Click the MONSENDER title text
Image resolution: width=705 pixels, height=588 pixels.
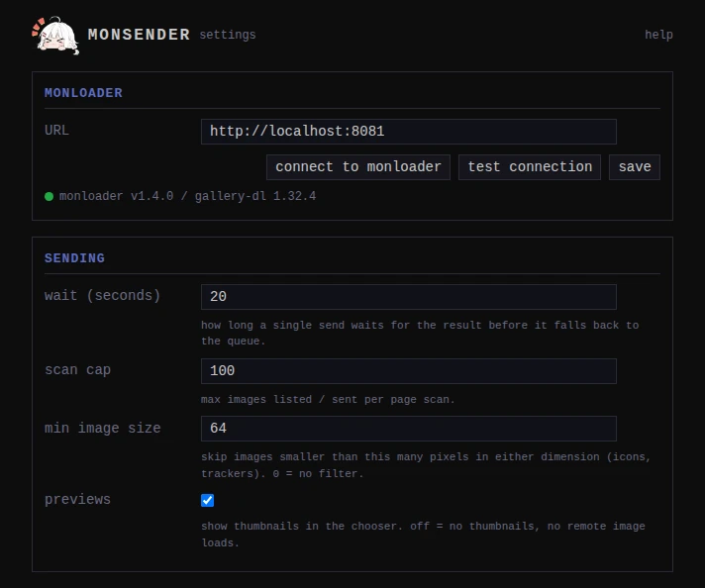[x=139, y=35]
